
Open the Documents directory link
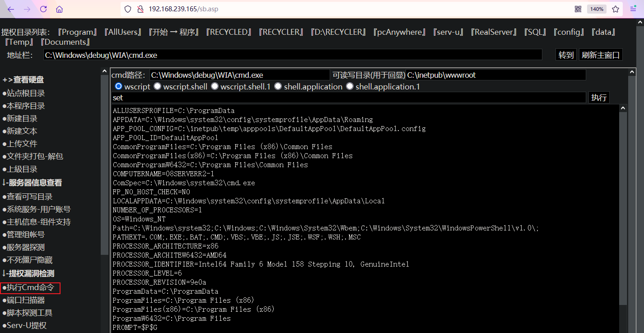click(x=65, y=42)
